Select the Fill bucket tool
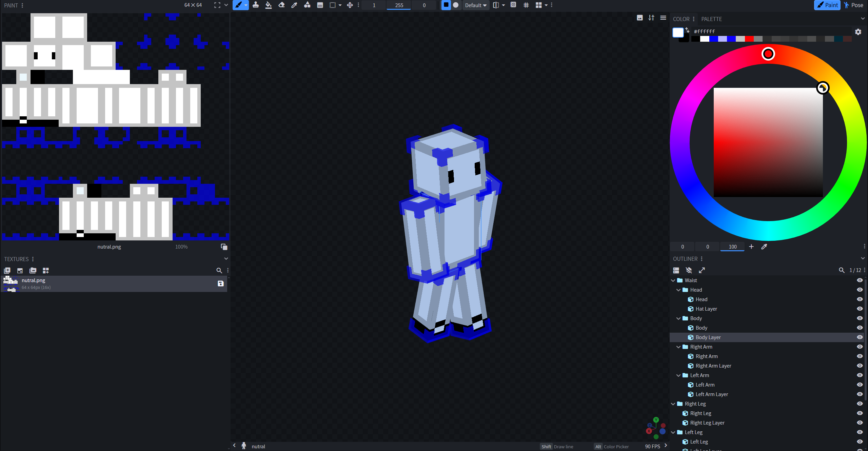 (268, 5)
